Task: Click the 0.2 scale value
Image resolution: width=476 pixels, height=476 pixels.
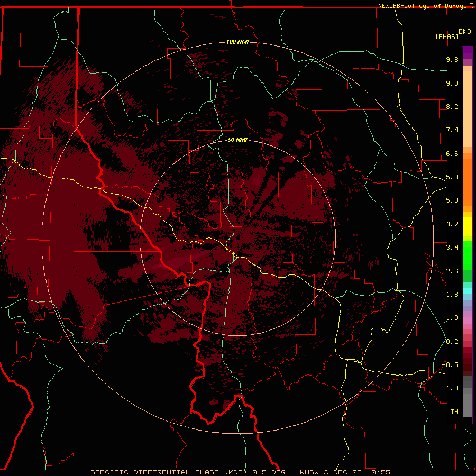Action: click(x=452, y=342)
